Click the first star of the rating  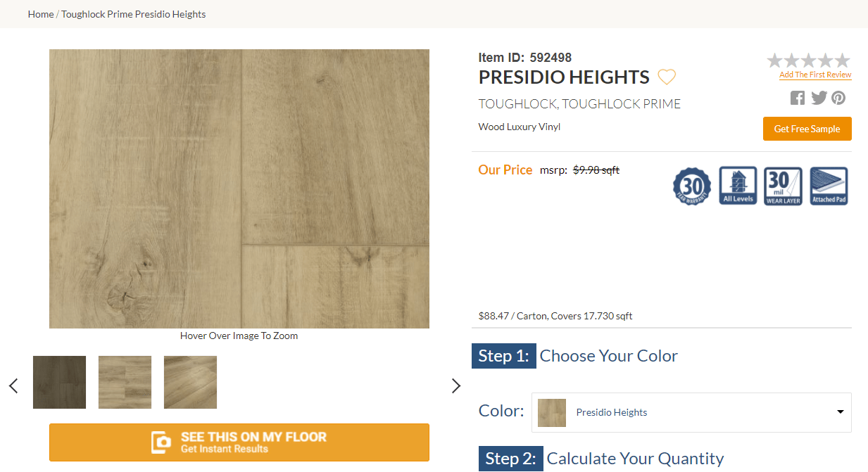(x=774, y=60)
